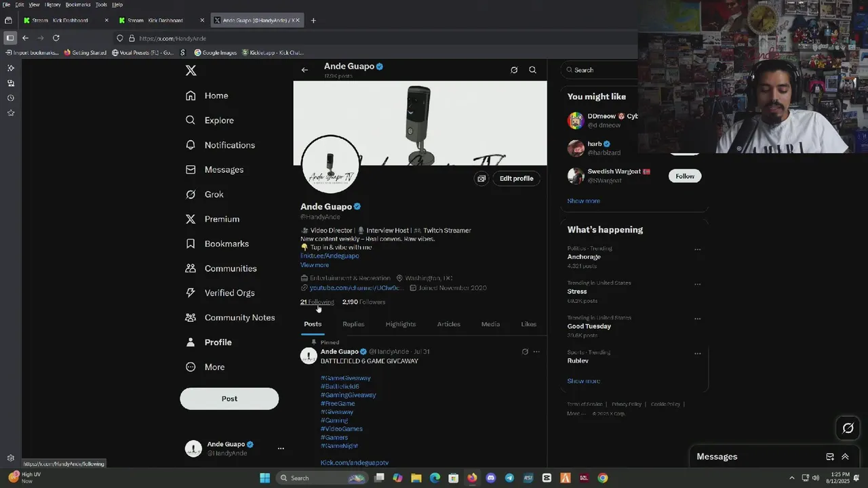Open the Firefox History menu

(52, 5)
